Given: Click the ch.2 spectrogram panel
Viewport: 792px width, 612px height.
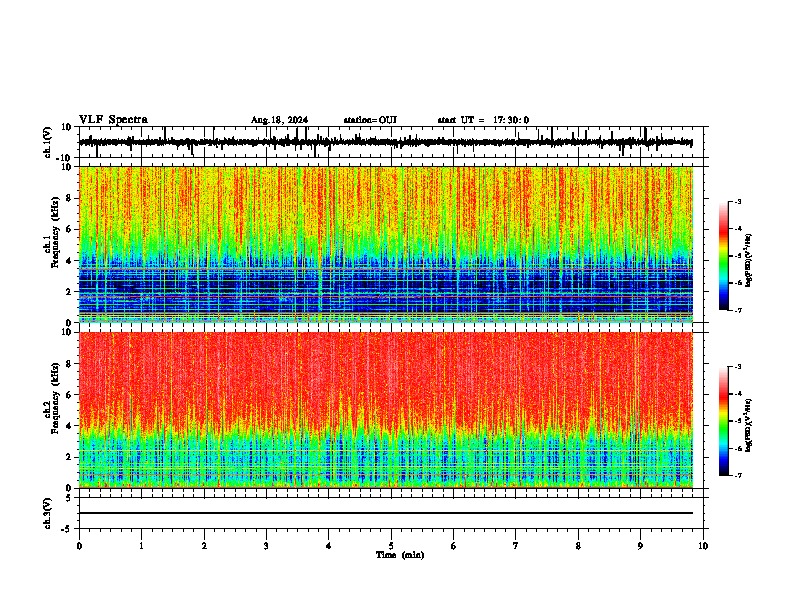Looking at the screenshot, I should (386, 410).
